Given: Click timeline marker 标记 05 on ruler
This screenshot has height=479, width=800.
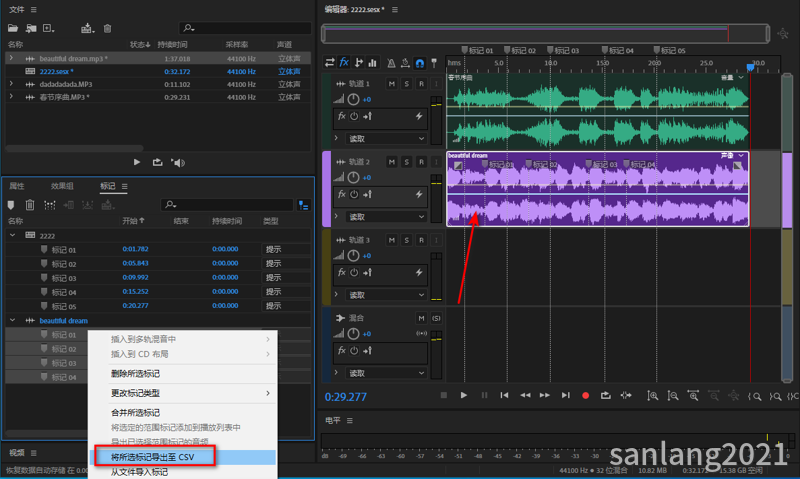Looking at the screenshot, I should (669, 50).
